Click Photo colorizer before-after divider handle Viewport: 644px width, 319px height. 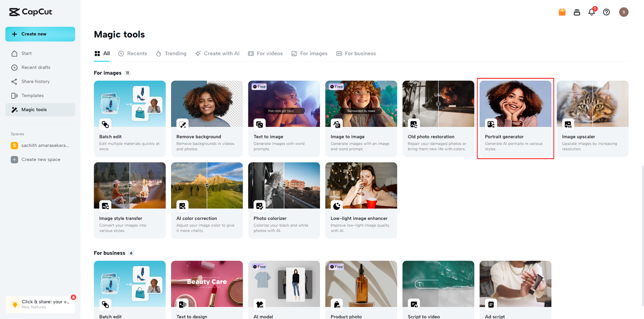284,185
